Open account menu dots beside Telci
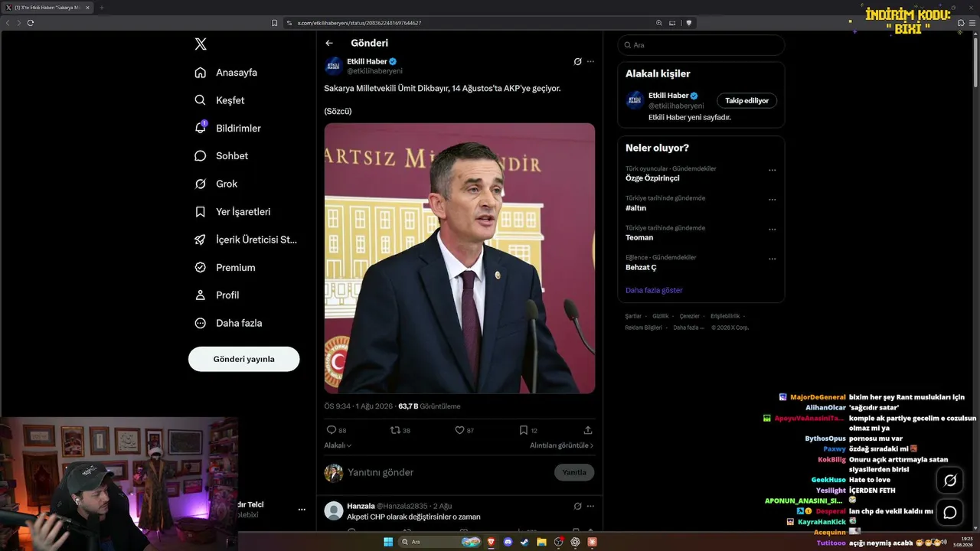980x551 pixels. point(302,509)
